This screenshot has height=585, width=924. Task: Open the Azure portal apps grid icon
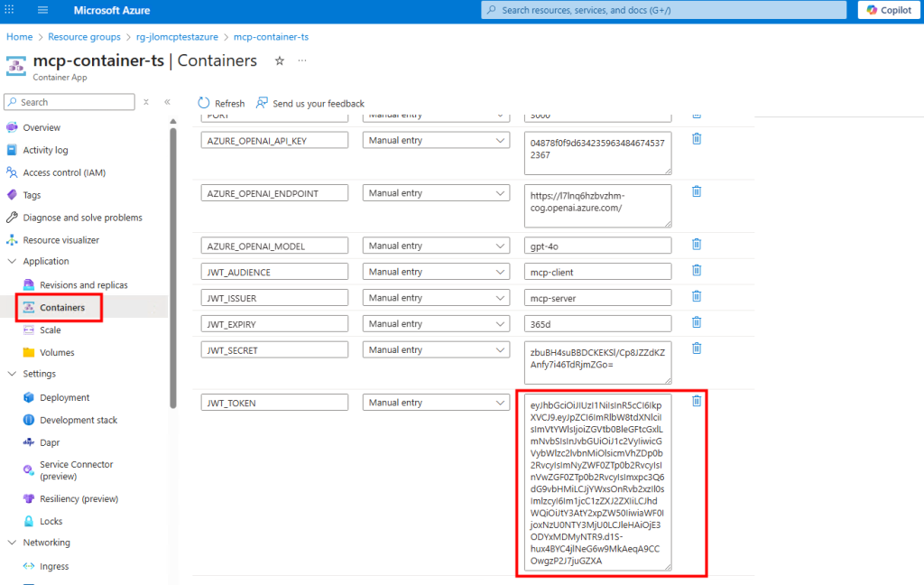tap(9, 10)
